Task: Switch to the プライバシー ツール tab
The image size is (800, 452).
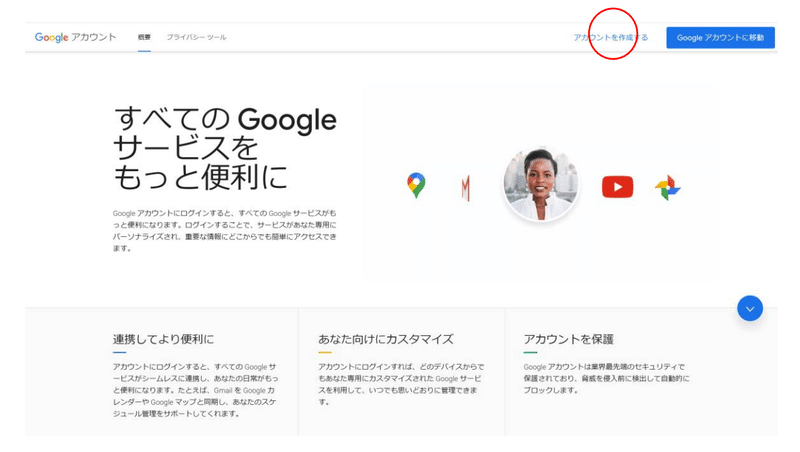Action: (x=196, y=37)
